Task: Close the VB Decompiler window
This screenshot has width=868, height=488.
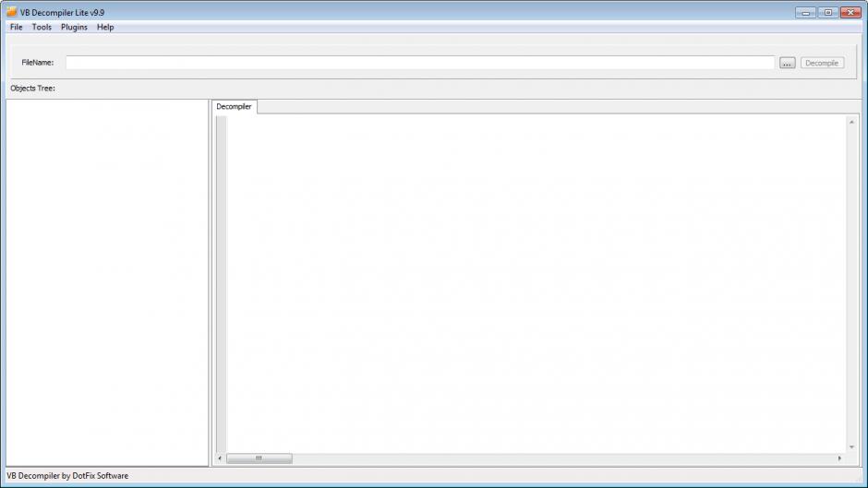Action: pyautogui.click(x=850, y=12)
